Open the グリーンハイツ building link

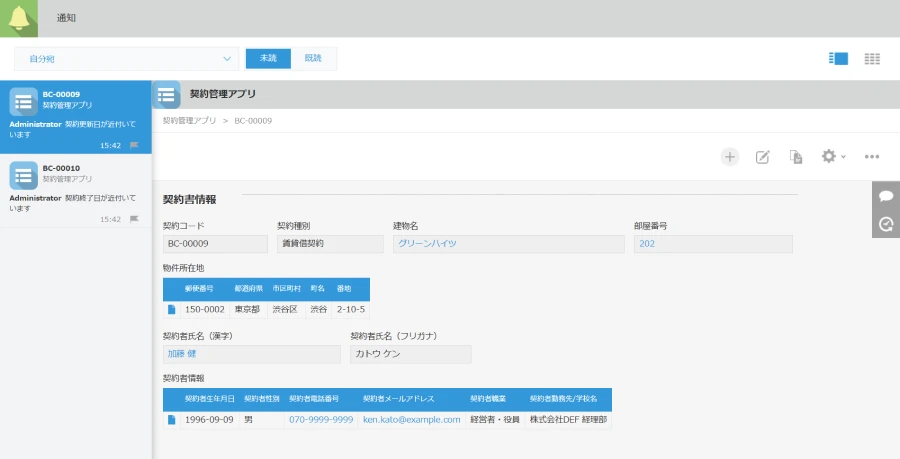pyautogui.click(x=427, y=243)
